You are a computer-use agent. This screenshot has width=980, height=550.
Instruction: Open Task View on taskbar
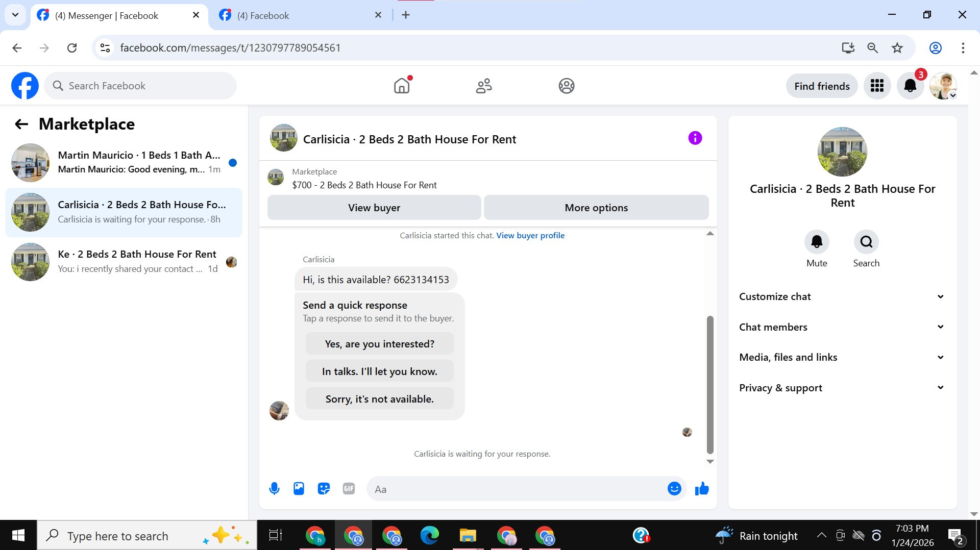pyautogui.click(x=276, y=535)
